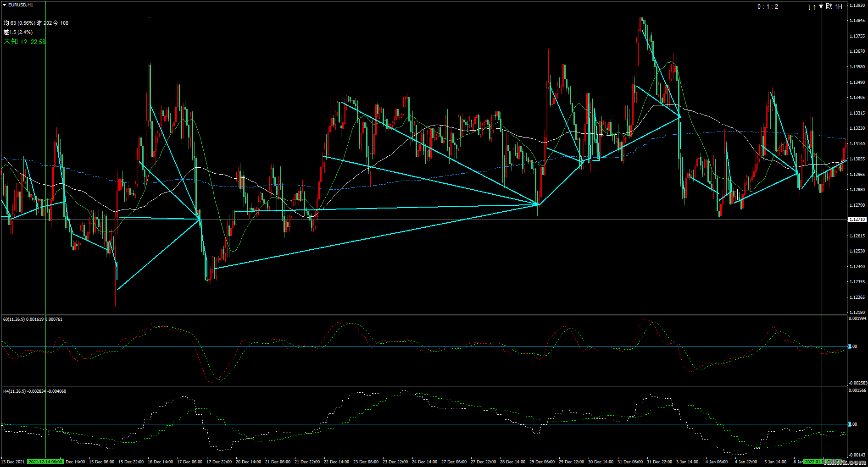868x467 pixels.
Task: Click the up arrow icon near the timeframe label
Action: point(814,7)
